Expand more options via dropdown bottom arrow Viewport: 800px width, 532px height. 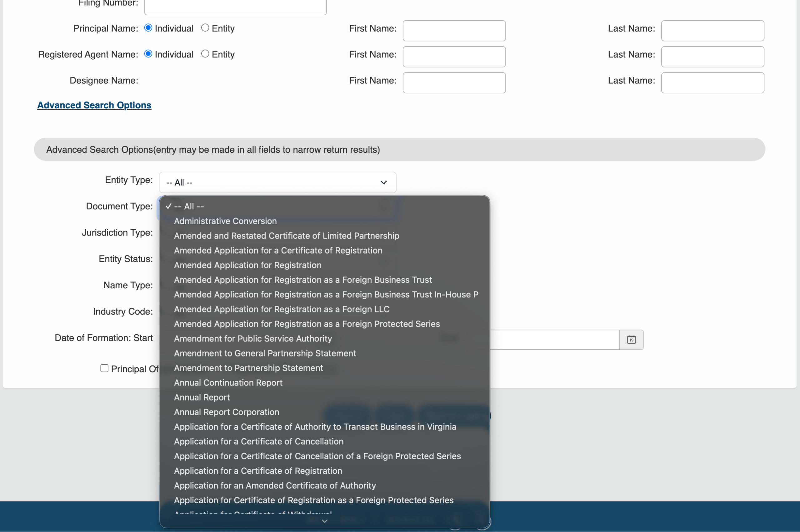pos(324,521)
